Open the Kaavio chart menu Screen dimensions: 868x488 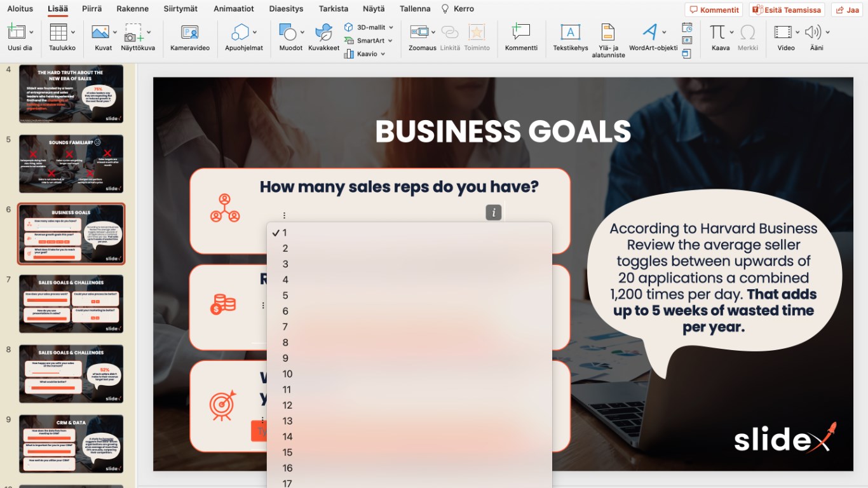[365, 54]
